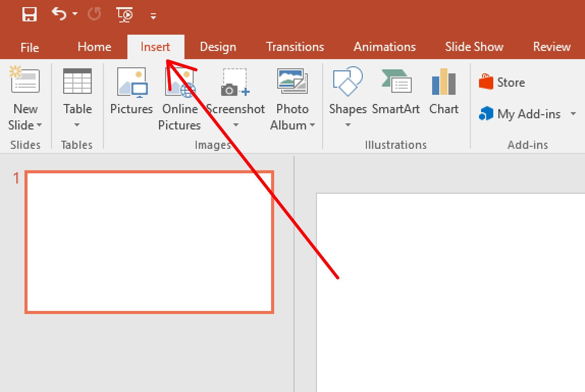Open the Office Store
This screenshot has width=585, height=392.
(x=510, y=82)
